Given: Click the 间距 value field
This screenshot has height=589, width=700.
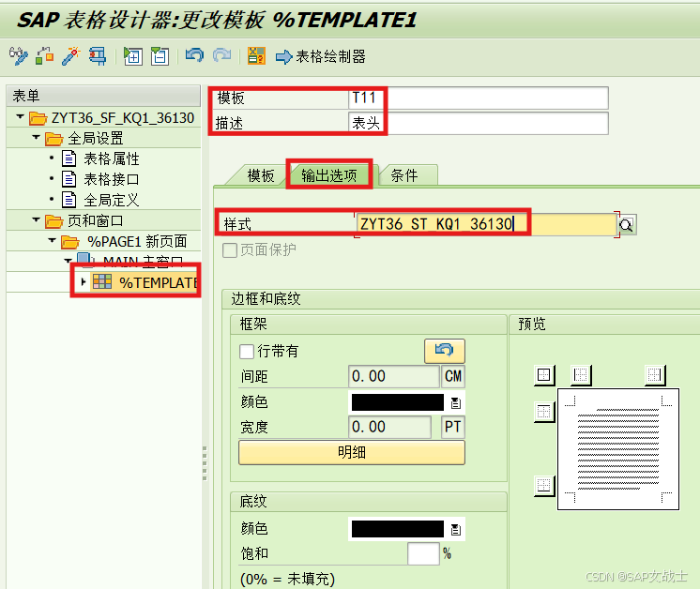Looking at the screenshot, I should [394, 376].
